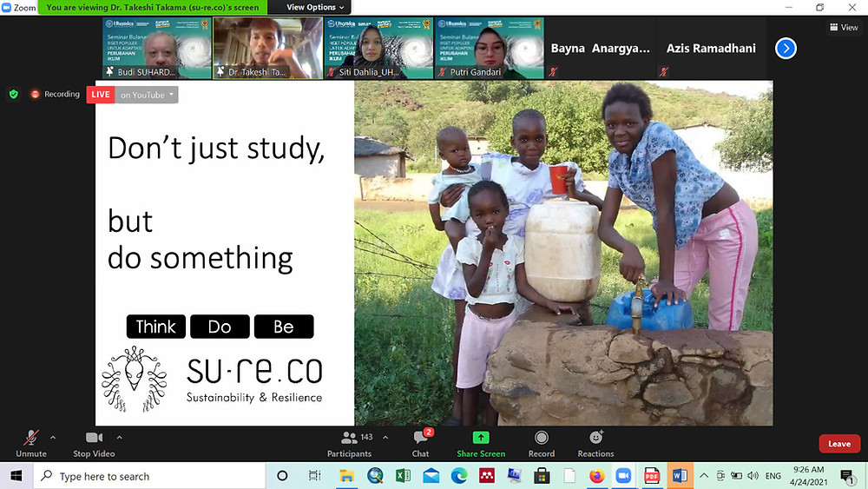Click the su-re.co logo text
Viewport: 868px width, 489px height.
(x=254, y=371)
